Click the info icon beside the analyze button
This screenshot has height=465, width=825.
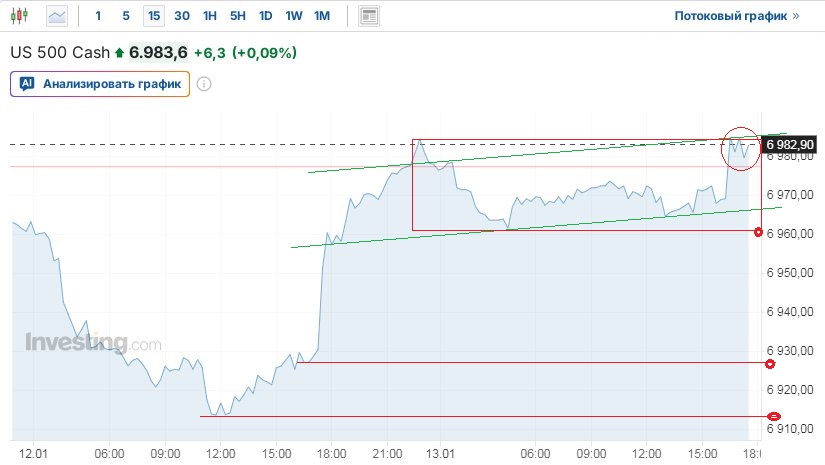(x=204, y=84)
